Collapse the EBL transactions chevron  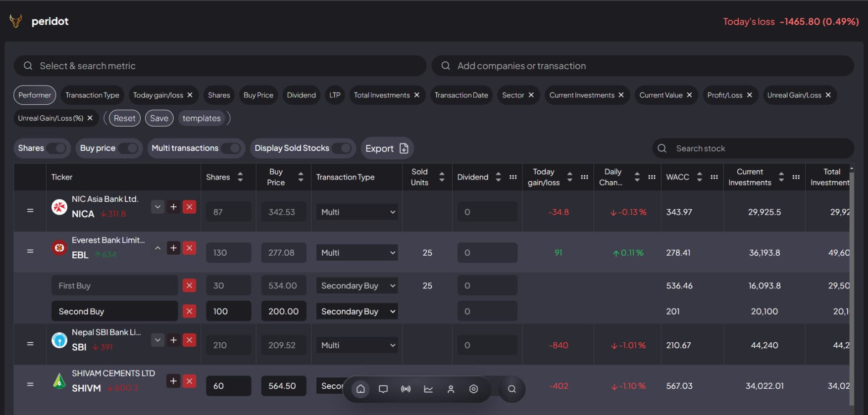tap(157, 248)
